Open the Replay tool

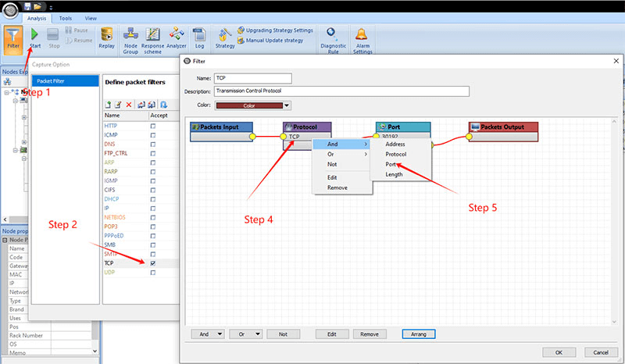click(106, 34)
